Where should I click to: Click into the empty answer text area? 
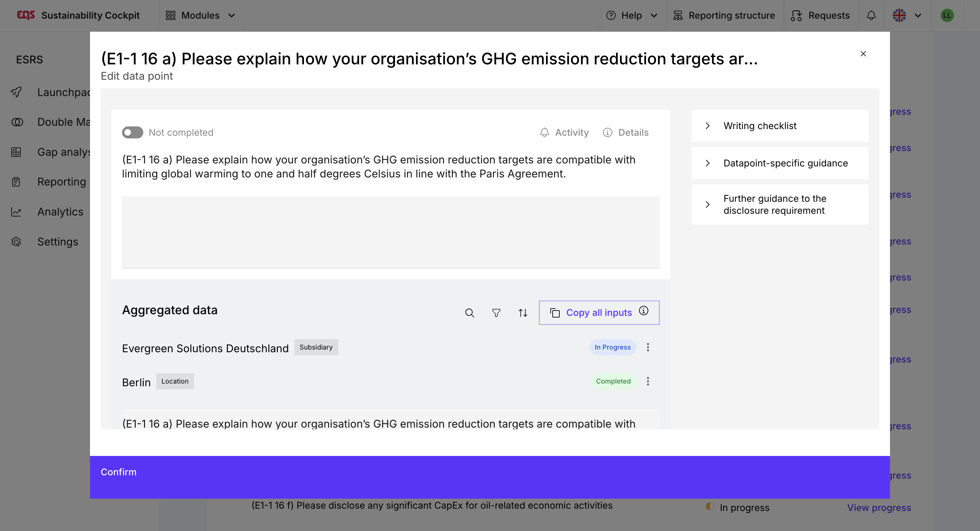[390, 232]
